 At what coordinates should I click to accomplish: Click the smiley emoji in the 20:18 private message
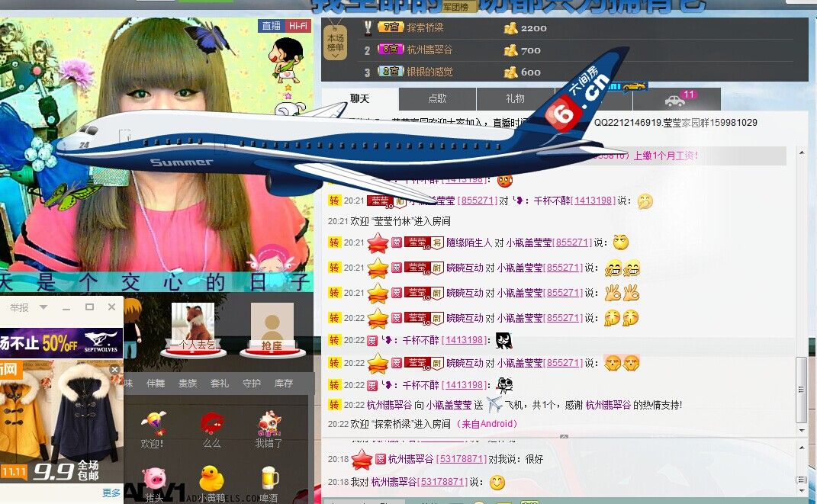(497, 483)
